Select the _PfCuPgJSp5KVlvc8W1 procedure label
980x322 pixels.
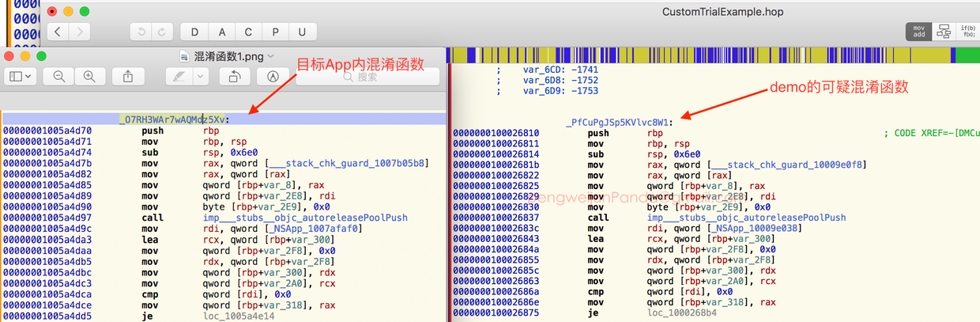click(x=619, y=123)
